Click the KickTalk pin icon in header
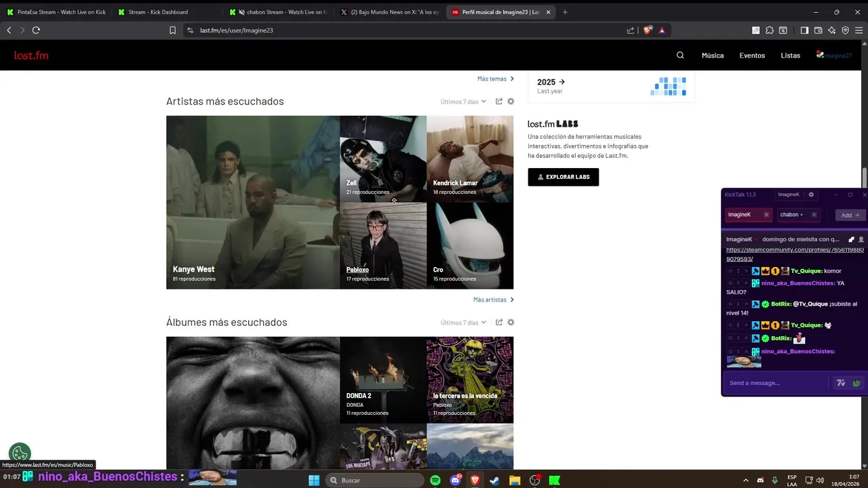 (852, 239)
